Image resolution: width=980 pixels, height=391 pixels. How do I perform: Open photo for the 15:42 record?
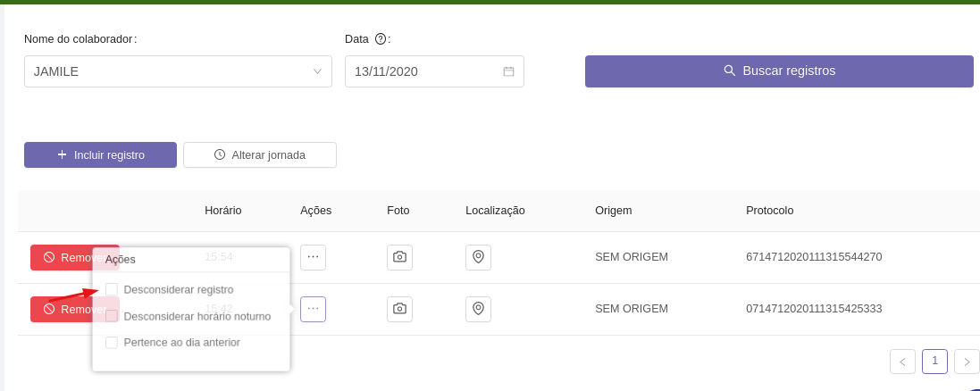click(x=399, y=309)
